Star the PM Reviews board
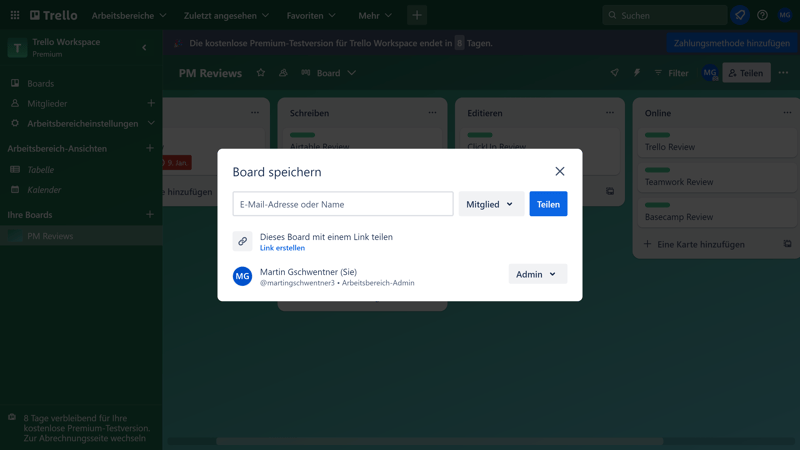 tap(261, 73)
